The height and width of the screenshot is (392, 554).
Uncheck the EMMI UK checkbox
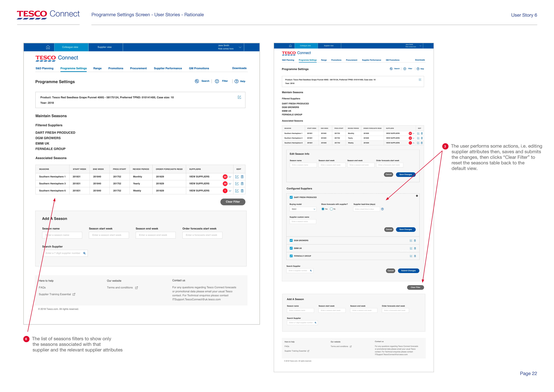(x=291, y=248)
